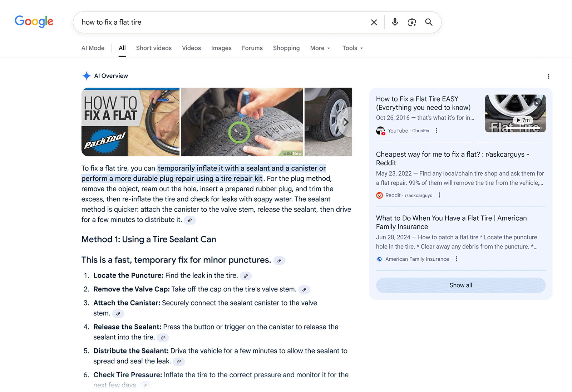Advance the image carousel with the right arrow
Screen dimensions: 572x392
click(x=345, y=122)
